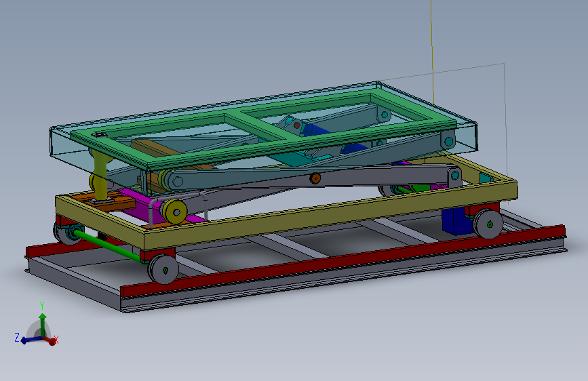Select the front red rail

point(342,260)
